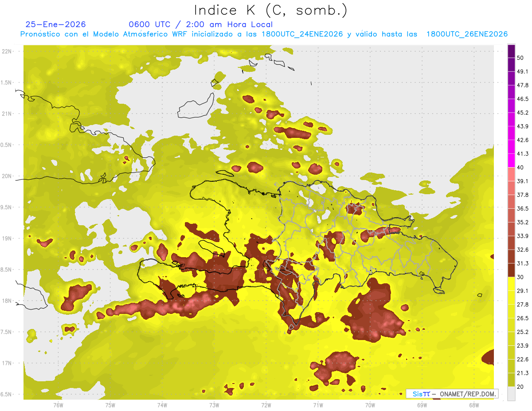Click the '42.6' scale value
Screen dimensions: 532x411
(522, 140)
